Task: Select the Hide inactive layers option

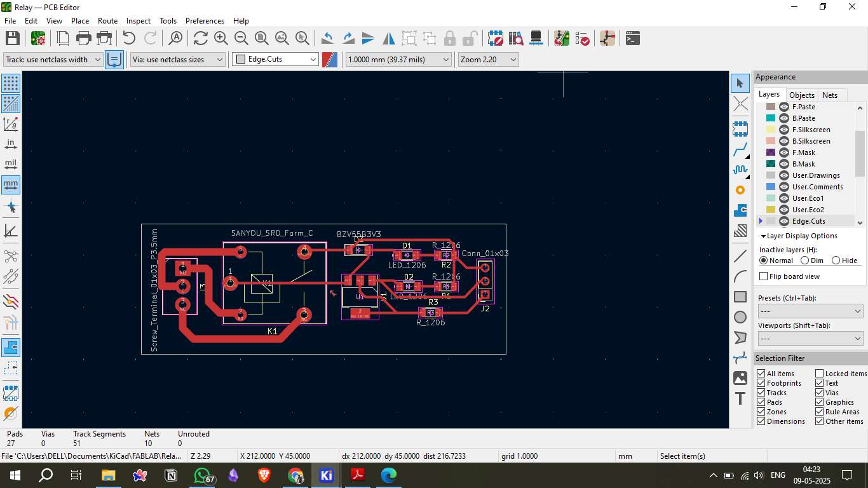Action: pos(836,261)
